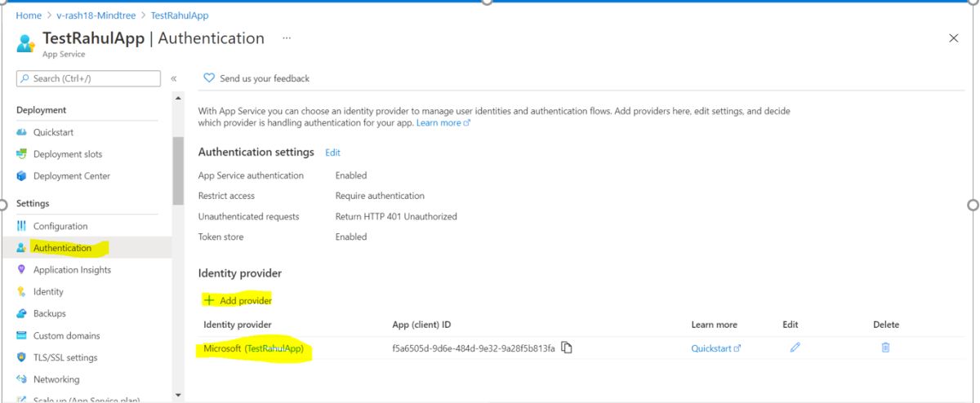Click the App (client) ID column header
This screenshot has height=403, width=980.
point(421,325)
